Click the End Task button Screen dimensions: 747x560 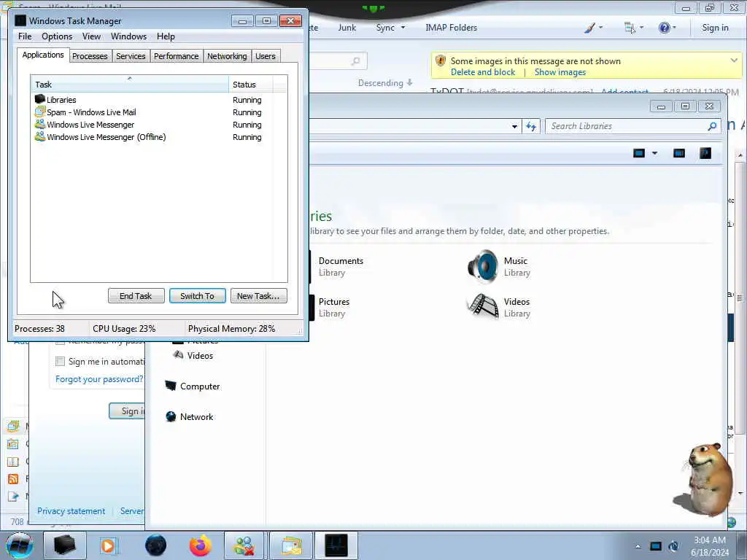pos(136,296)
